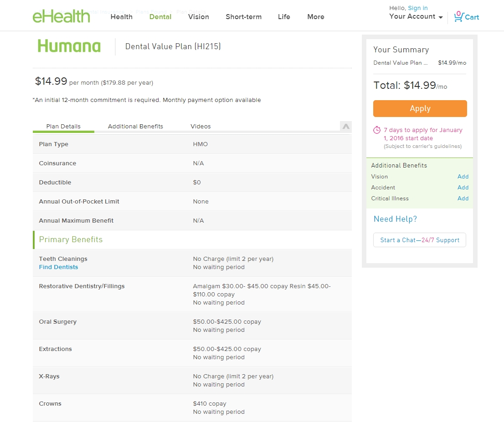The height and width of the screenshot is (422, 504).
Task: Click the 12-month commitment notice
Action: [147, 100]
